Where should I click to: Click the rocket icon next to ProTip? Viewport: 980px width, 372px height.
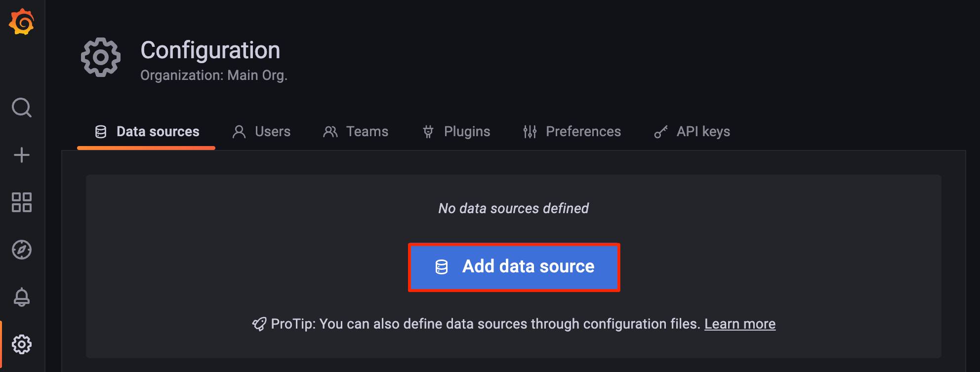pyautogui.click(x=259, y=324)
